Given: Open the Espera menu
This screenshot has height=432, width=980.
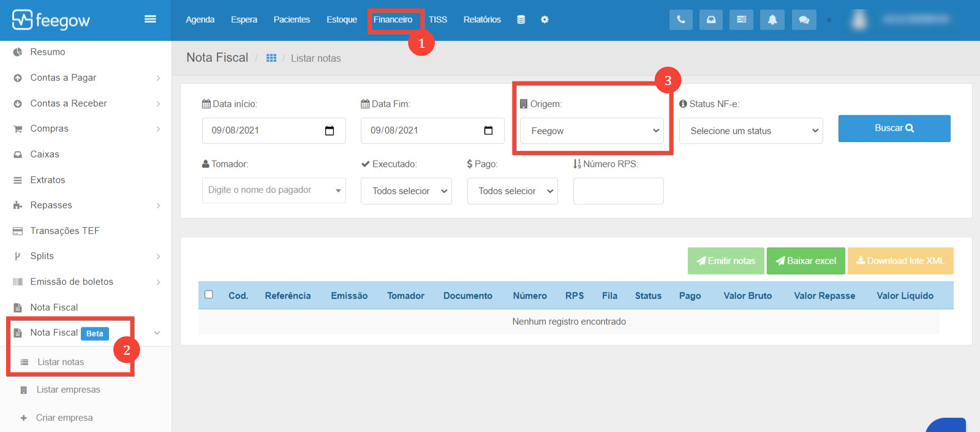Looking at the screenshot, I should (x=244, y=20).
